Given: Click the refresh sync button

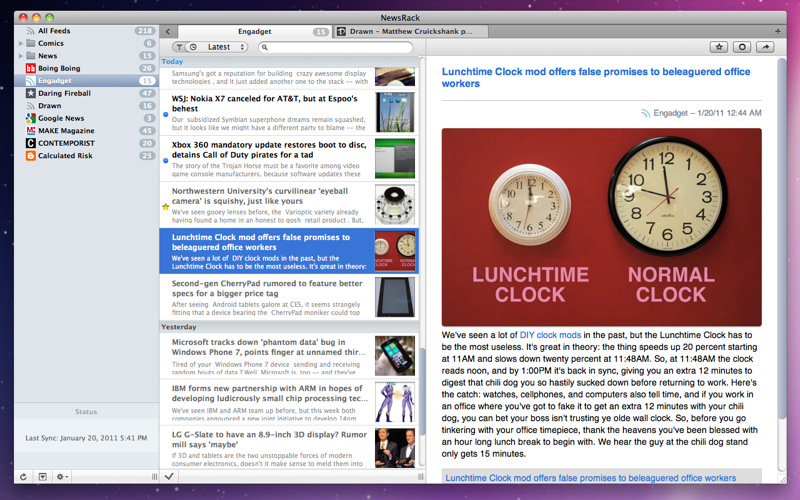Looking at the screenshot, I should pyautogui.click(x=23, y=477).
